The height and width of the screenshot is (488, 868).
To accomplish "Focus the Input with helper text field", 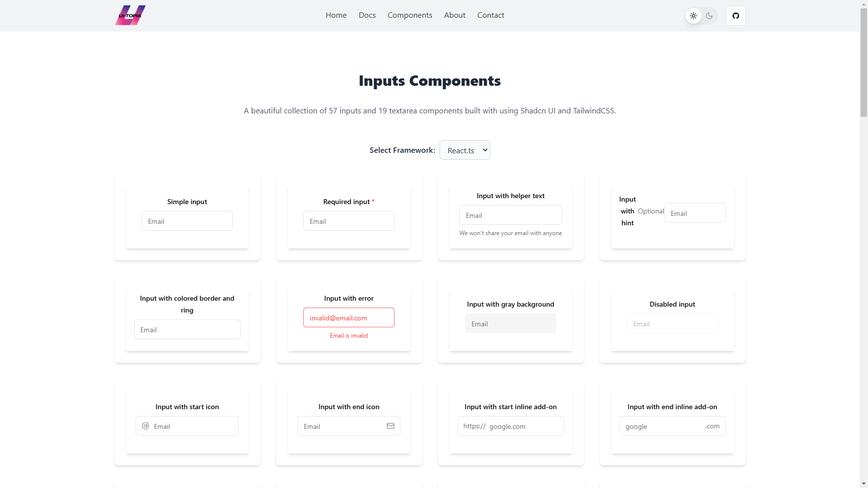I will coord(510,215).
